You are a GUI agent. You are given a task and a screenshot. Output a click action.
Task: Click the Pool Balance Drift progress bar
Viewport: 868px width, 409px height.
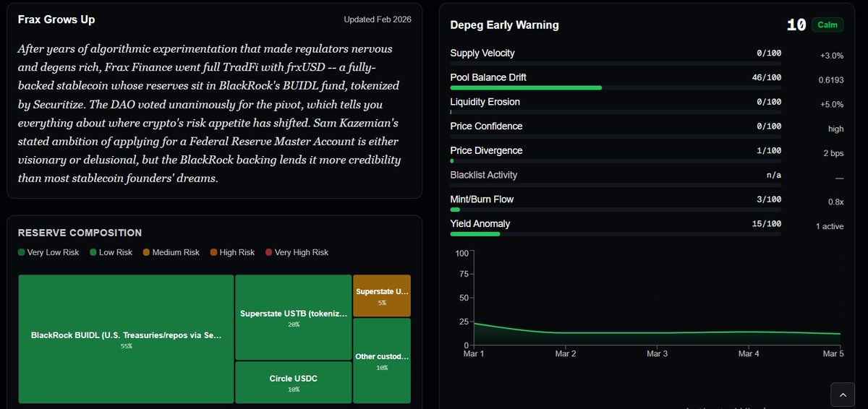(616, 87)
